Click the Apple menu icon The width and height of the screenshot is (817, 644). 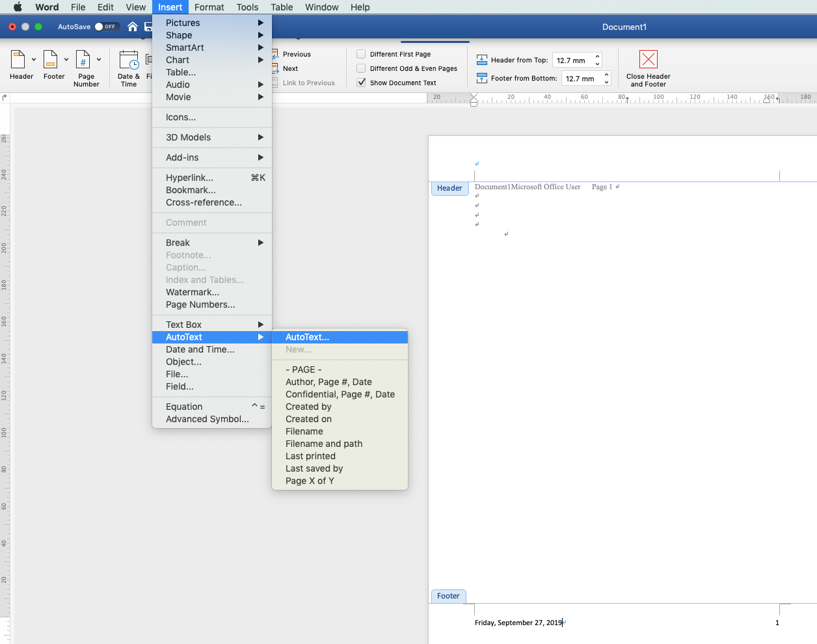click(x=18, y=7)
